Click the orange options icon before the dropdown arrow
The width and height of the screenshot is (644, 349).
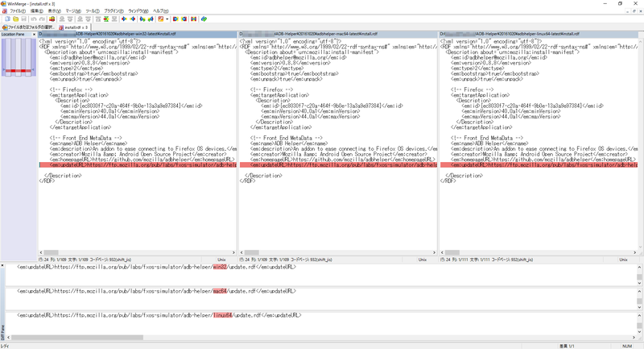[161, 19]
